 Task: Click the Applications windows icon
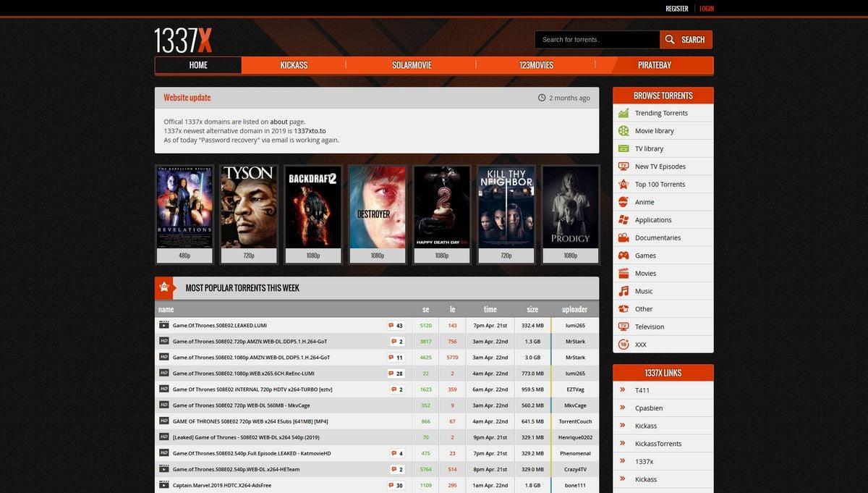pos(623,220)
